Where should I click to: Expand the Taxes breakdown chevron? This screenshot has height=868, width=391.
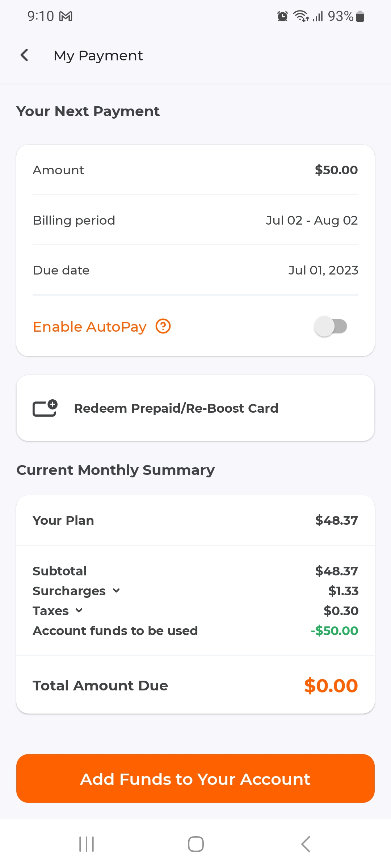click(x=79, y=610)
